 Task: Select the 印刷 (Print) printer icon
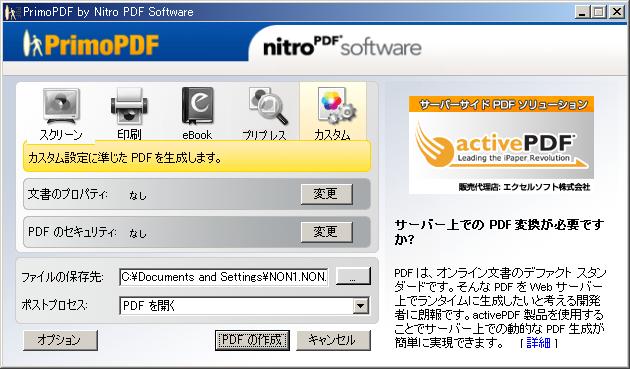click(129, 106)
